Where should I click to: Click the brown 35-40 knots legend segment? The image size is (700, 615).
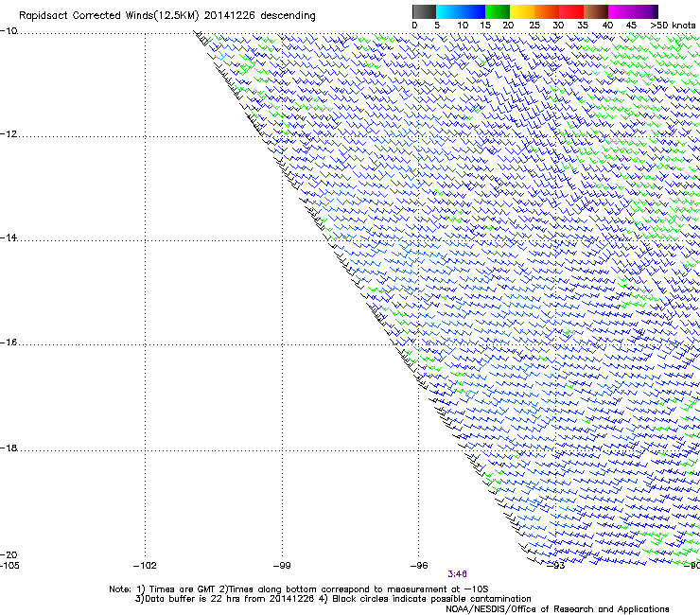pyautogui.click(x=596, y=11)
